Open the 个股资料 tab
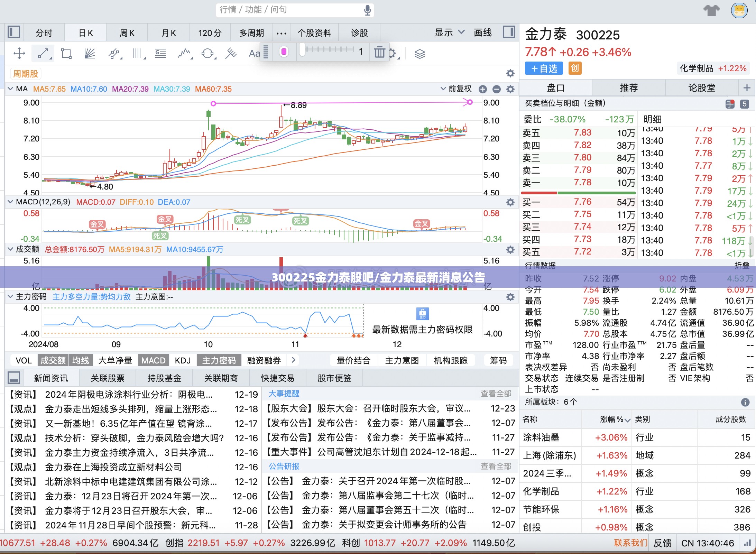 pyautogui.click(x=314, y=33)
